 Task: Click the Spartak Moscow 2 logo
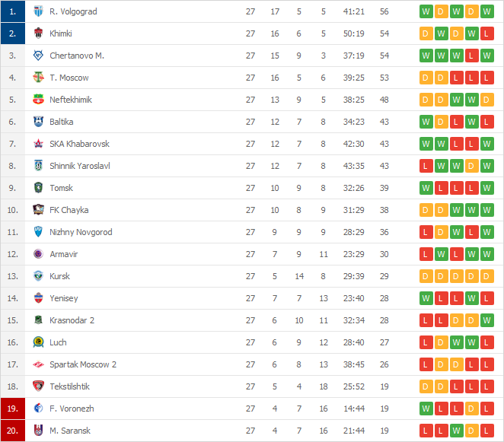point(38,364)
